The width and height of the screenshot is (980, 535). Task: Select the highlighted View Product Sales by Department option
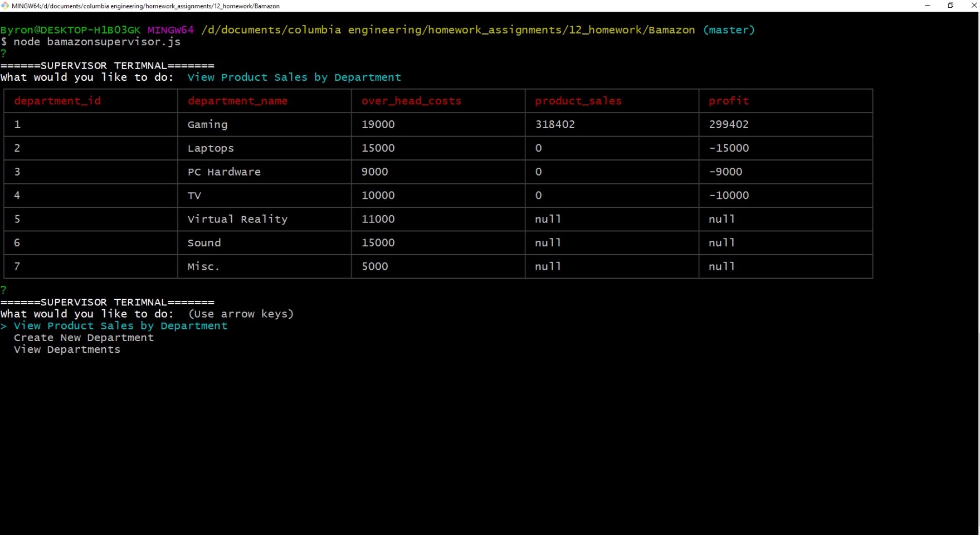120,326
